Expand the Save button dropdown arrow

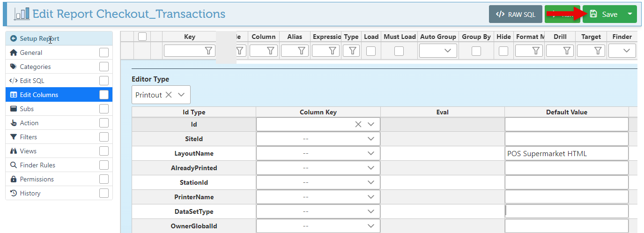pyautogui.click(x=630, y=14)
